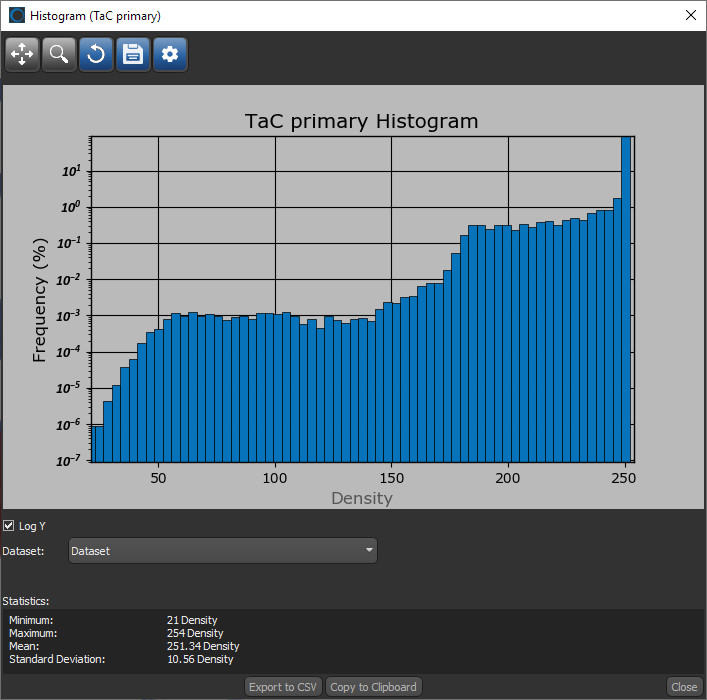Toggle the Log Y checkbox

9,526
